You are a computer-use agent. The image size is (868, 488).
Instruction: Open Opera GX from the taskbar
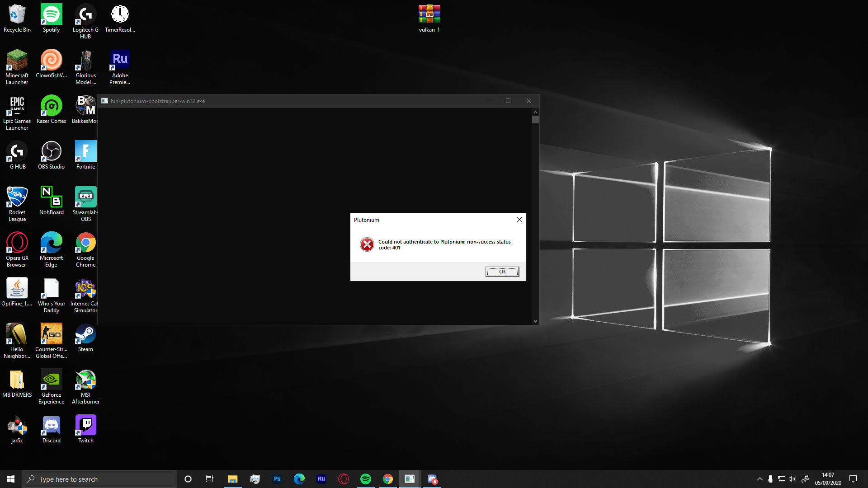(x=344, y=479)
